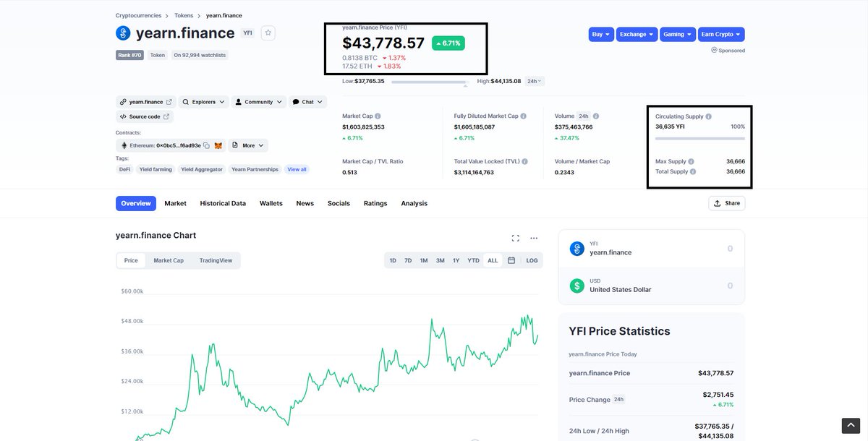
Task: Click Tokens breadcrumb link
Action: 184,15
